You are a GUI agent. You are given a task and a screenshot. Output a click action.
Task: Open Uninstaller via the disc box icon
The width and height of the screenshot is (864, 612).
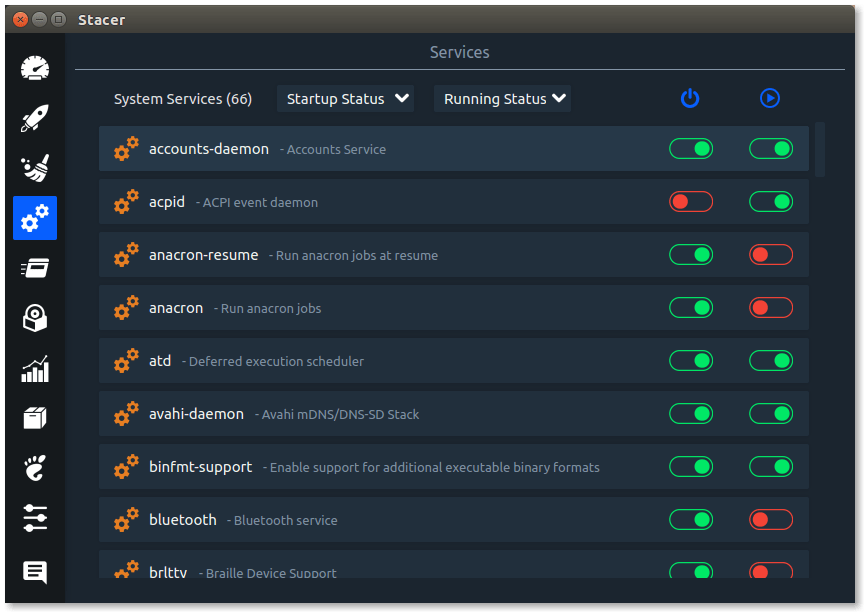[35, 318]
